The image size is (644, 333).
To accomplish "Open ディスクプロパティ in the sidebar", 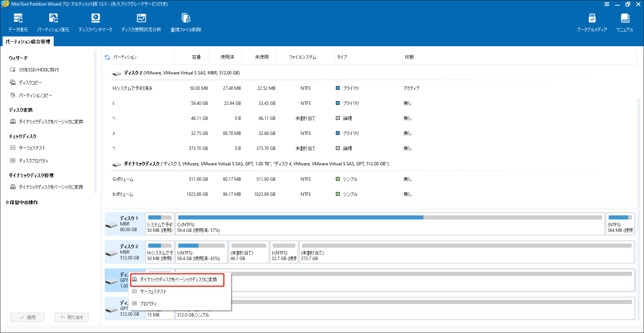I will (29, 161).
